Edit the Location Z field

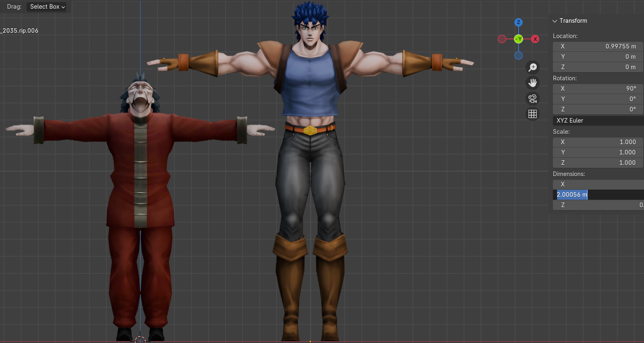(598, 67)
